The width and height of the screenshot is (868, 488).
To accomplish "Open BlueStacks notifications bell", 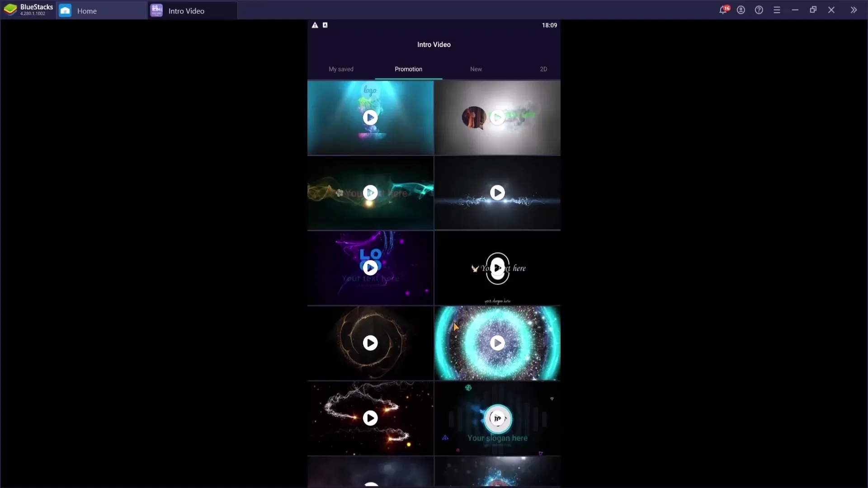I will click(723, 9).
